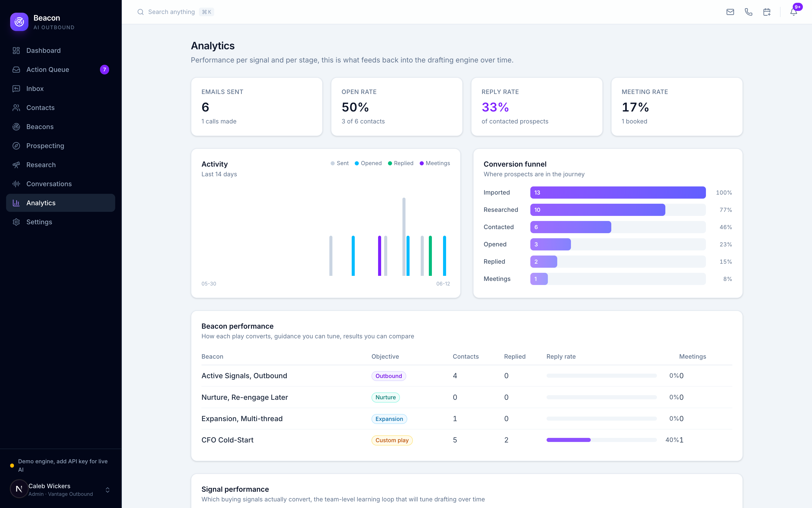Click the Meeting Rate 17% value
812x508 pixels.
[x=635, y=107]
